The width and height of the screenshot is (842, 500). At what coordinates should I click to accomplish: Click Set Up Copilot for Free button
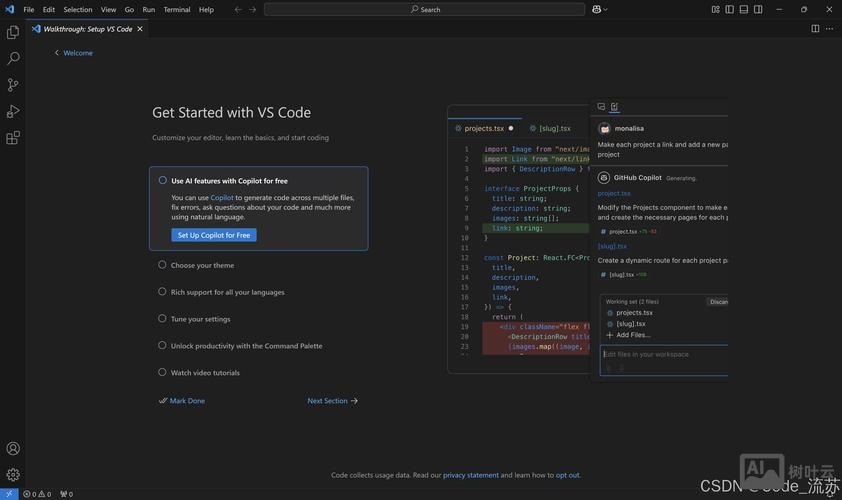[x=214, y=235]
